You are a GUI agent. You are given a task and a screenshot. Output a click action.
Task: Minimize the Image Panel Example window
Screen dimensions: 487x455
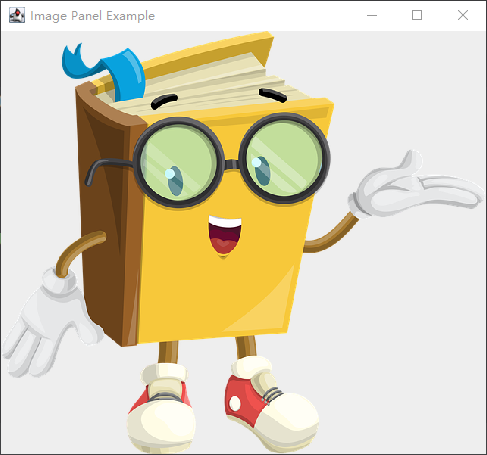[372, 15]
